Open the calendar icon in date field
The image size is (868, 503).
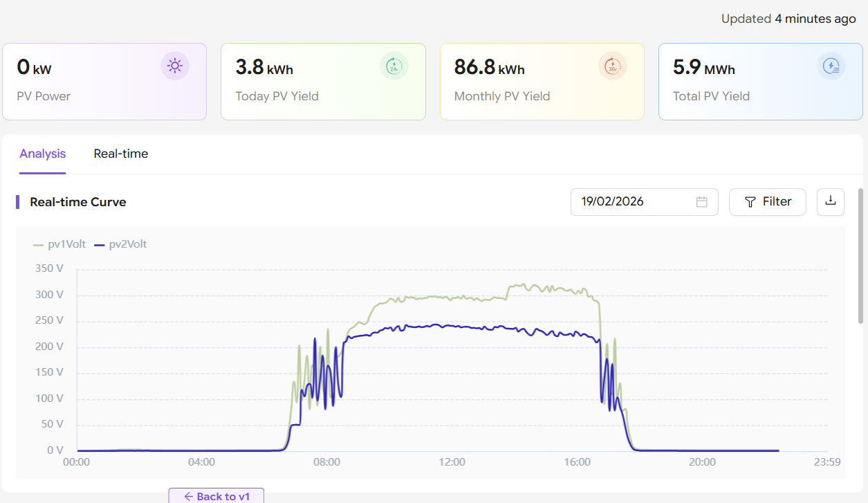(x=701, y=202)
